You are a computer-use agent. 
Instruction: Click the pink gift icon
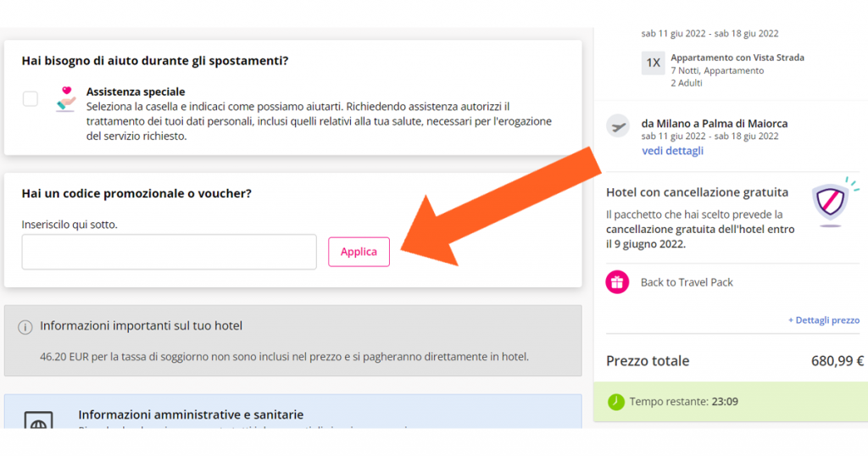click(x=618, y=282)
